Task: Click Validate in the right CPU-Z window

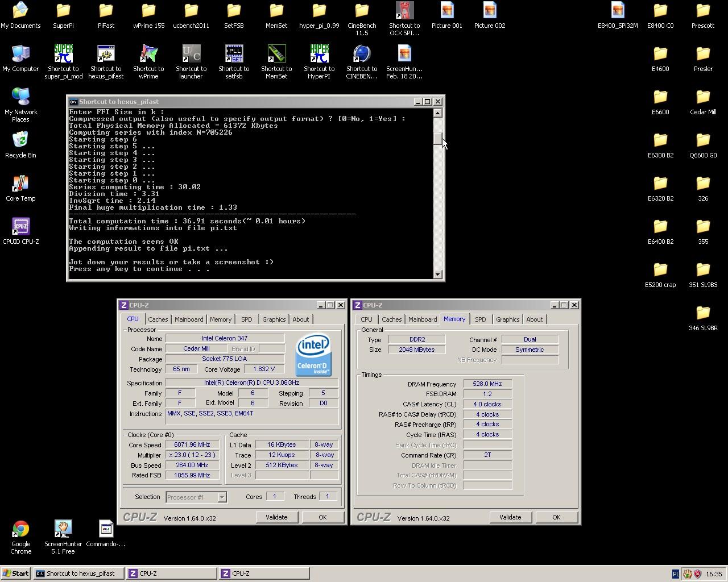Action: coord(510,517)
